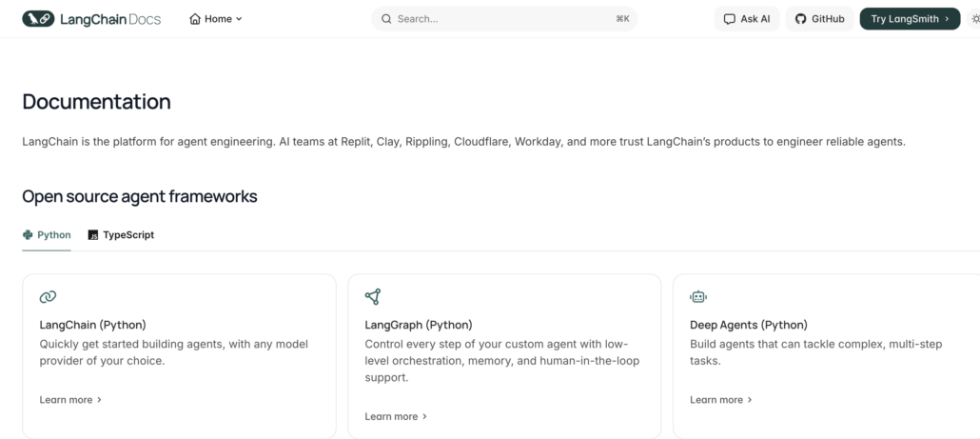The image size is (980, 439).
Task: Follow Learn more under LangChain (Python)
Action: pyautogui.click(x=70, y=400)
